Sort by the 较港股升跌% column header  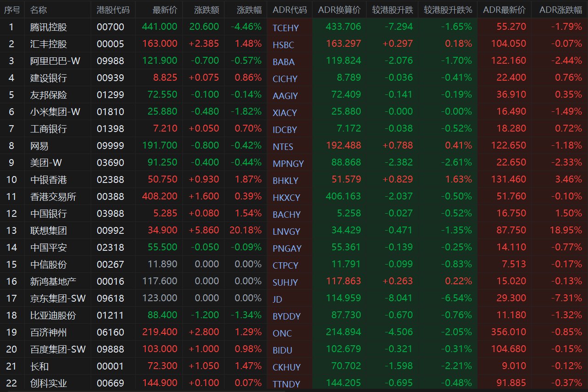448,10
